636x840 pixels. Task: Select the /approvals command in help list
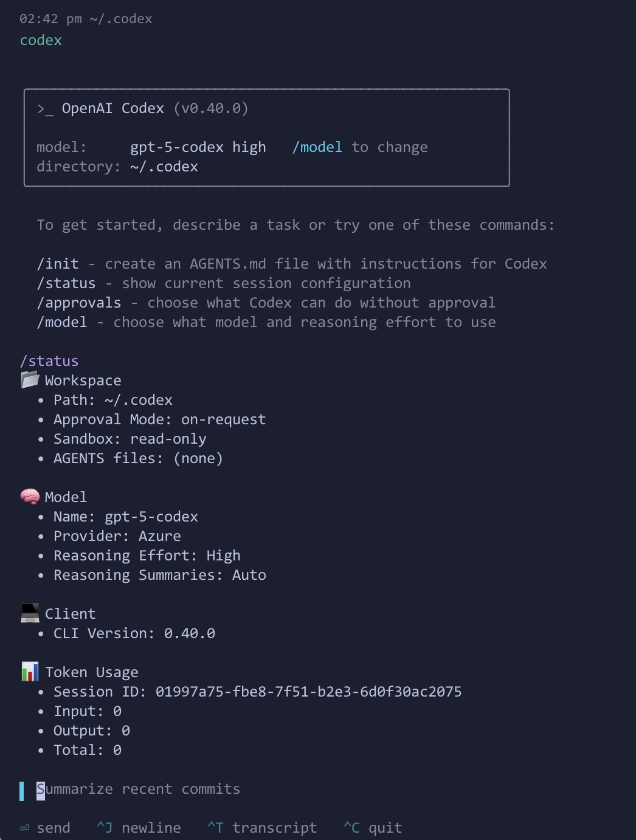[79, 303]
